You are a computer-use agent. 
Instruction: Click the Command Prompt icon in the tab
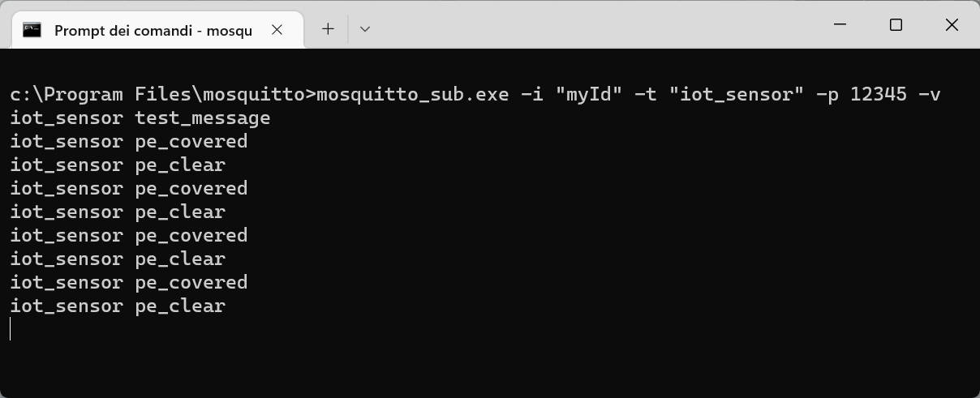point(32,30)
